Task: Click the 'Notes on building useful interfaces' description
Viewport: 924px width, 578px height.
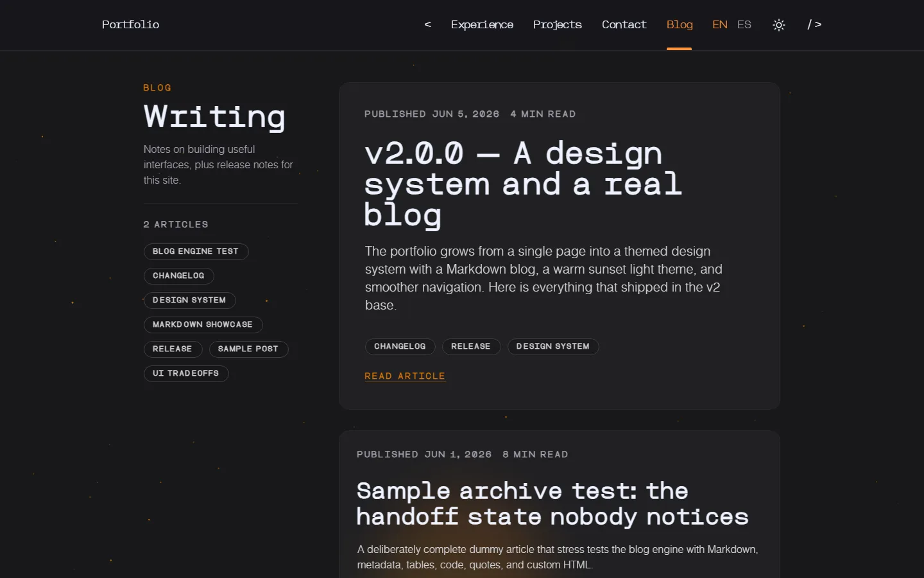Action: [x=218, y=164]
